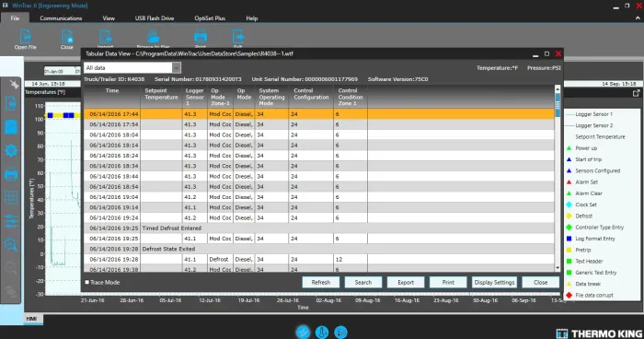This screenshot has height=339, width=644.
Task: Open the table grid view sidebar icon
Action: [x=11, y=197]
